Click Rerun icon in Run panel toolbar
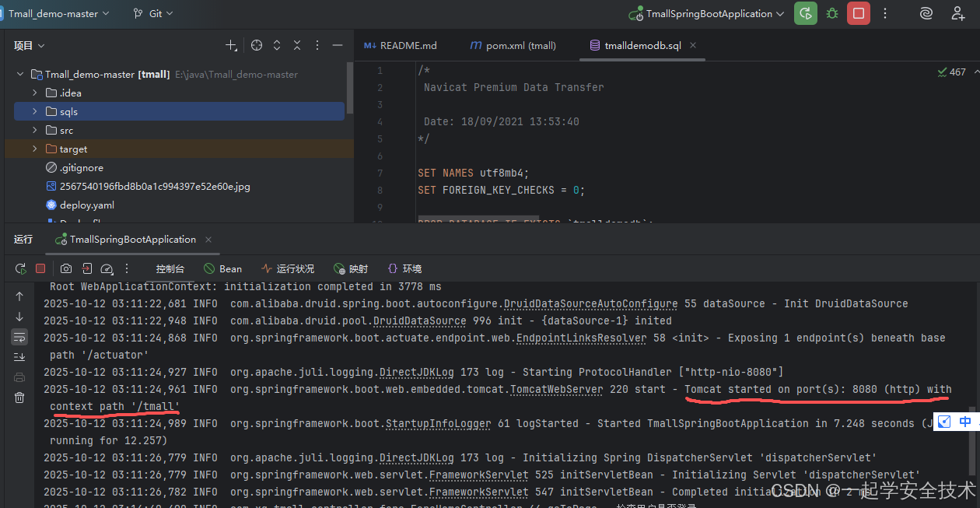This screenshot has height=508, width=980. (21, 269)
